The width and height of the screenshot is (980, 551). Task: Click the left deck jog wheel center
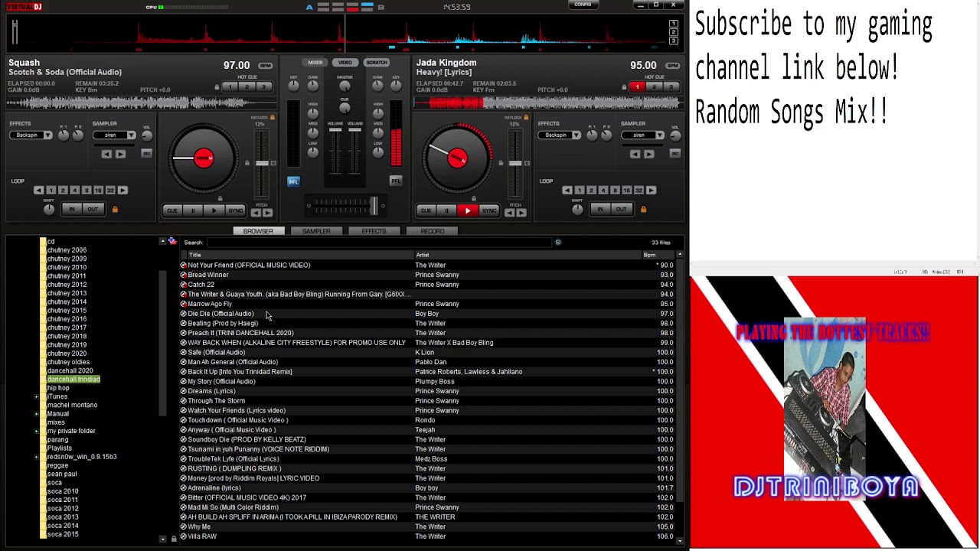click(x=204, y=158)
